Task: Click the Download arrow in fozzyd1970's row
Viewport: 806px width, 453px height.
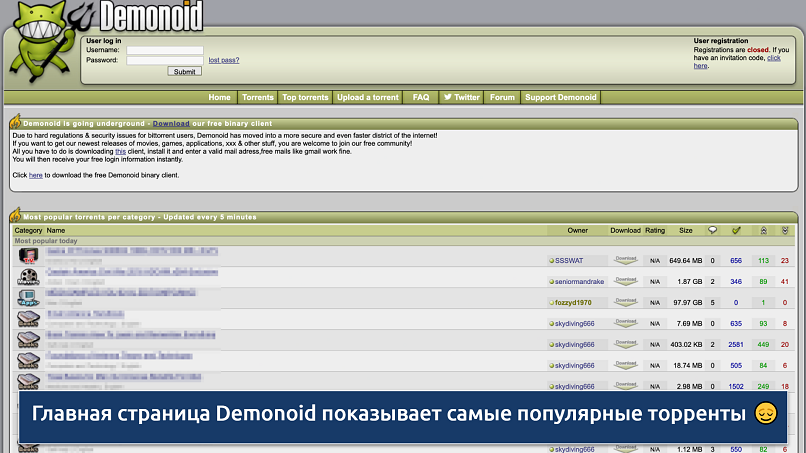Action: point(625,302)
